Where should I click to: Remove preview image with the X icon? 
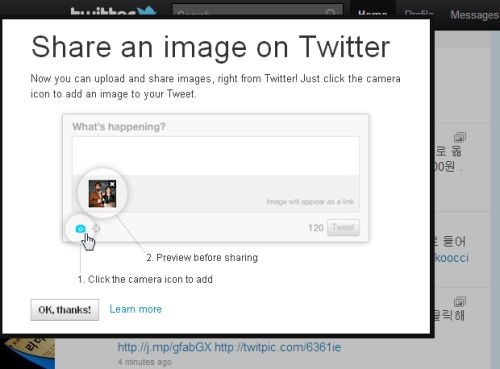(x=112, y=184)
